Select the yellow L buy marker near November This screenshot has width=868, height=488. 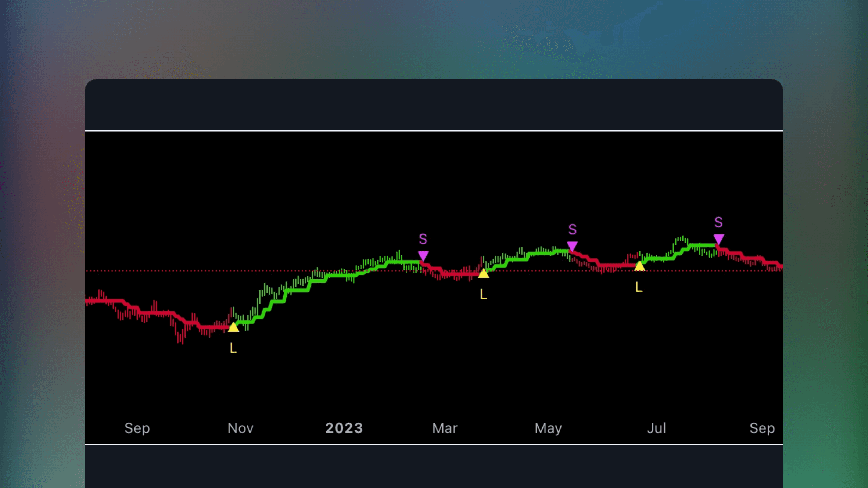[x=234, y=328]
